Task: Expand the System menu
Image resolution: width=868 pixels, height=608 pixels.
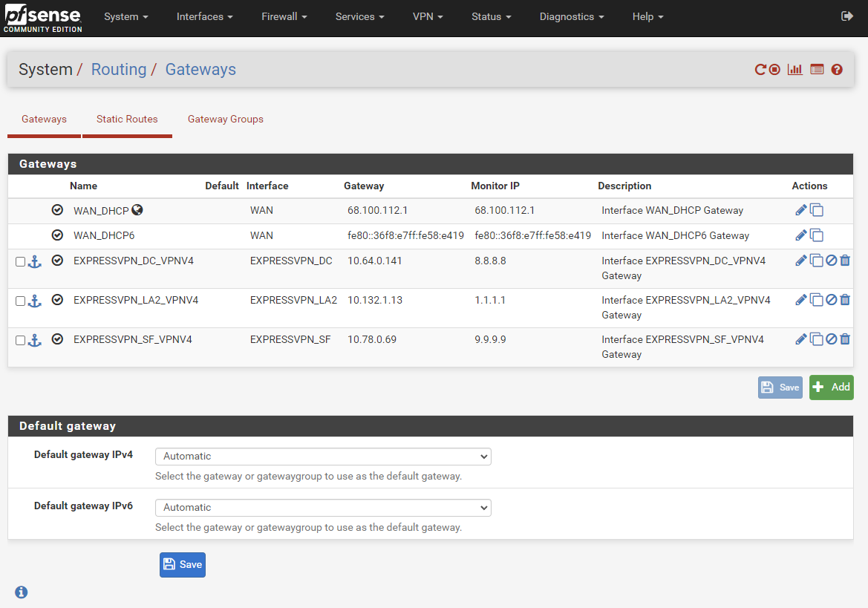Action: point(126,16)
